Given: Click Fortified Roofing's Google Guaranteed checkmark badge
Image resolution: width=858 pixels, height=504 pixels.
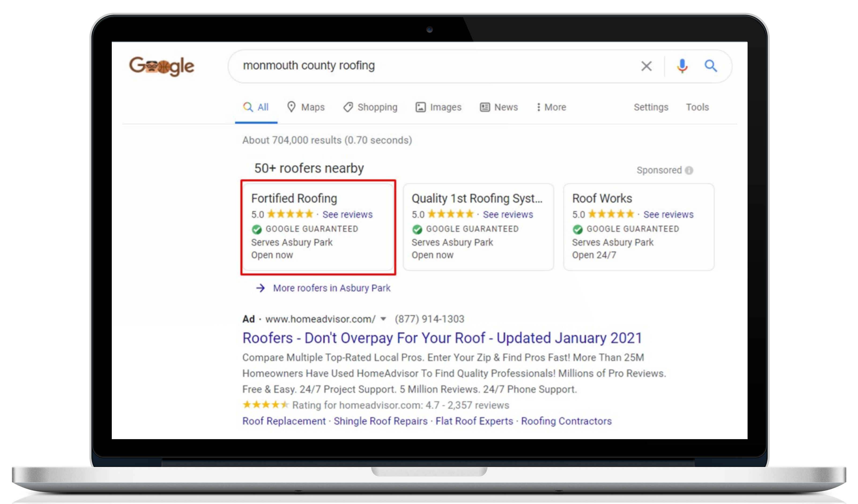Looking at the screenshot, I should pyautogui.click(x=257, y=229).
